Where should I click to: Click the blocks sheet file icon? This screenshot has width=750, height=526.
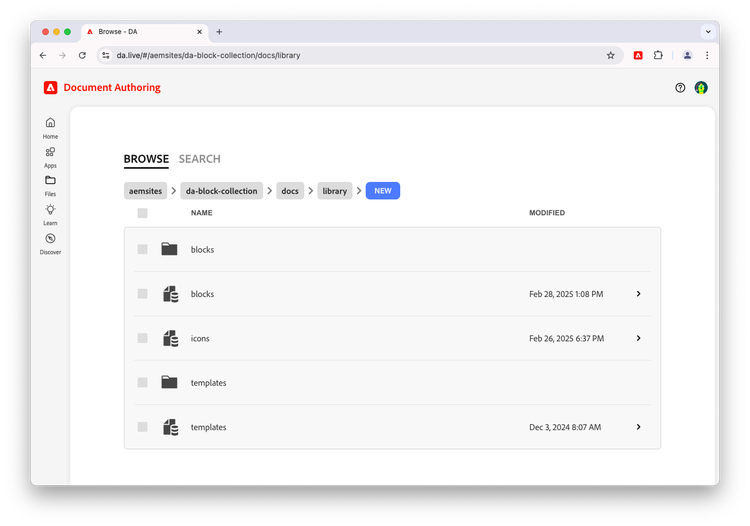point(171,294)
